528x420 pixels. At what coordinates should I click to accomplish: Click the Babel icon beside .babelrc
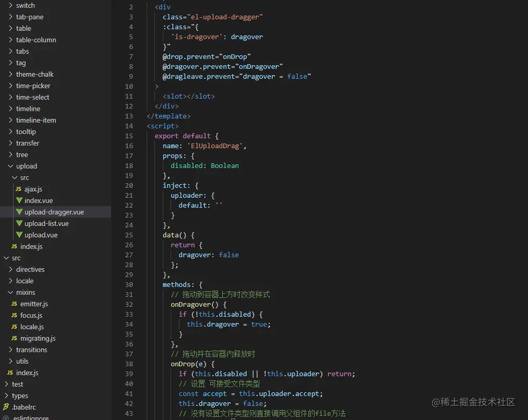click(x=6, y=407)
